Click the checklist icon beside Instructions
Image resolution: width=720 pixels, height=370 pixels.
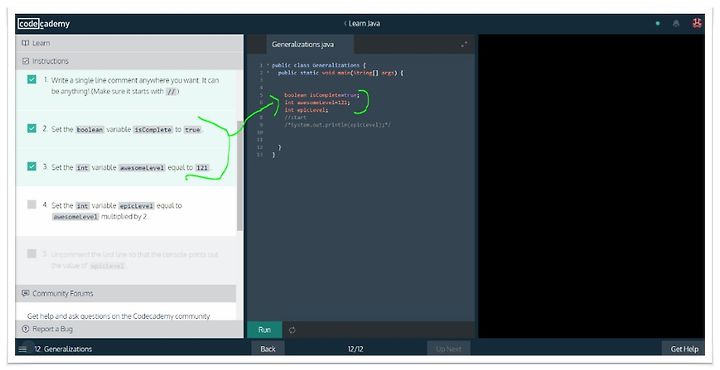click(x=26, y=61)
